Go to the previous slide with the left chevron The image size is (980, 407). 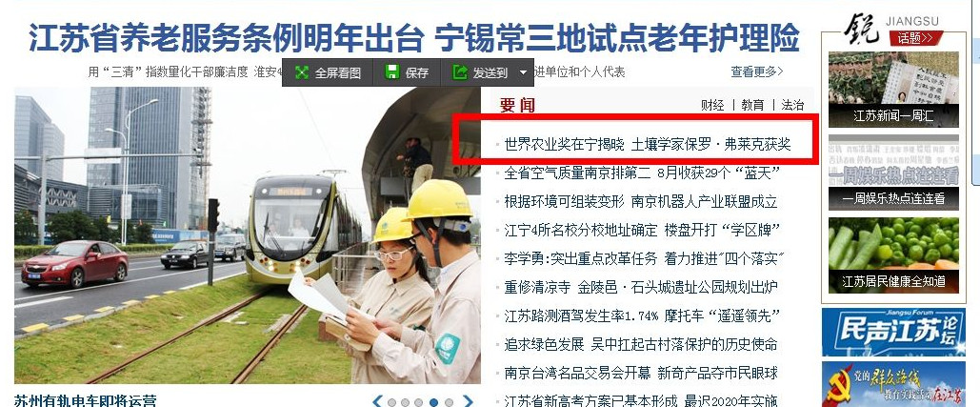(377, 402)
